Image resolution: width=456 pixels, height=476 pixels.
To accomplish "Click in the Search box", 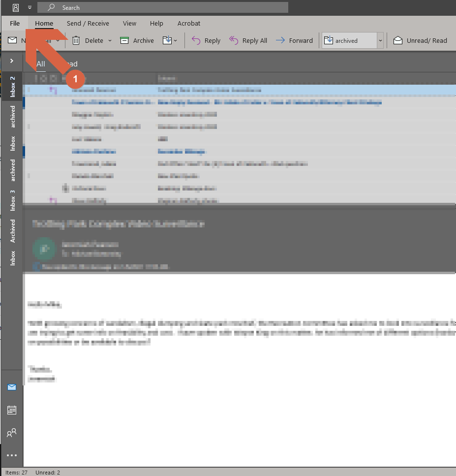I will (163, 7).
